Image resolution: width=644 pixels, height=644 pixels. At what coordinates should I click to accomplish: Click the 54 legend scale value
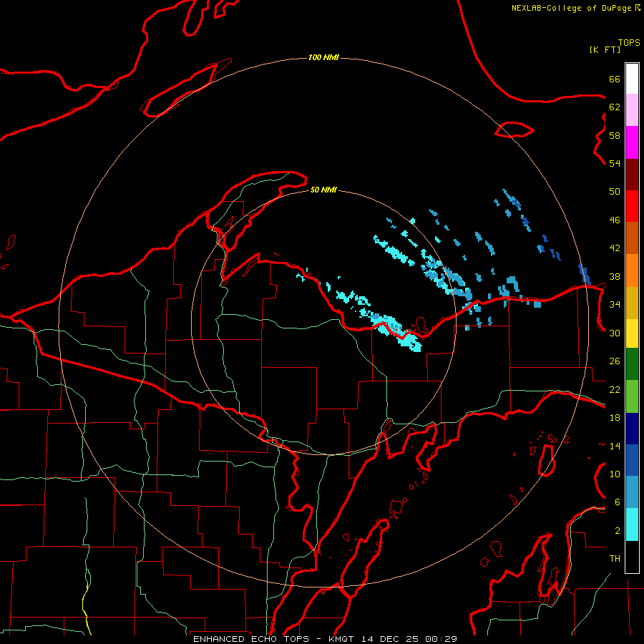pyautogui.click(x=615, y=163)
